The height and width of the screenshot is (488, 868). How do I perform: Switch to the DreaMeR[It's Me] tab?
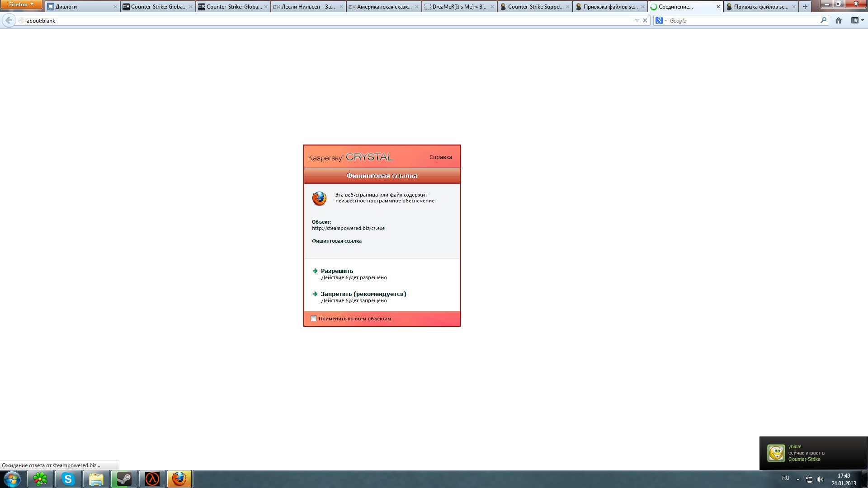click(x=459, y=7)
